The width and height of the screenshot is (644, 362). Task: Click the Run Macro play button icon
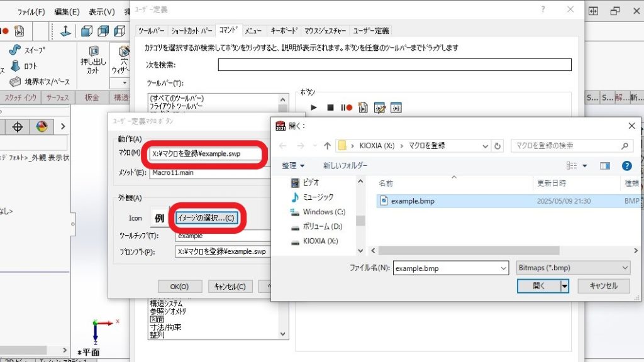(314, 107)
